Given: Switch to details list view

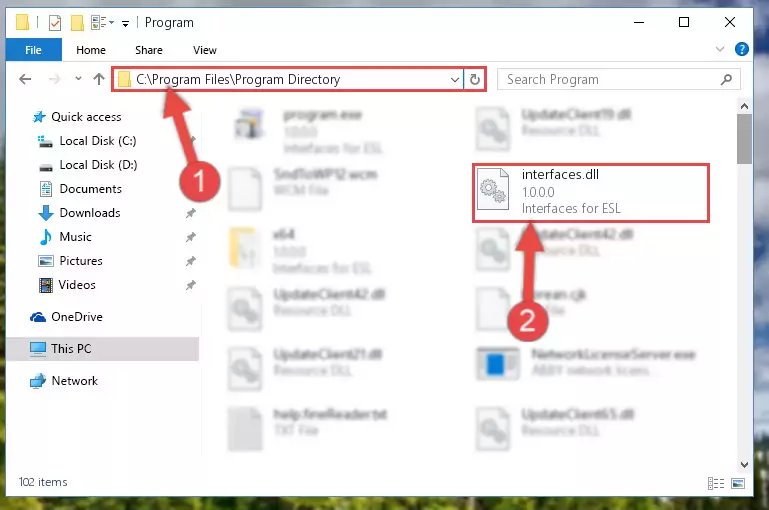Looking at the screenshot, I should [716, 484].
